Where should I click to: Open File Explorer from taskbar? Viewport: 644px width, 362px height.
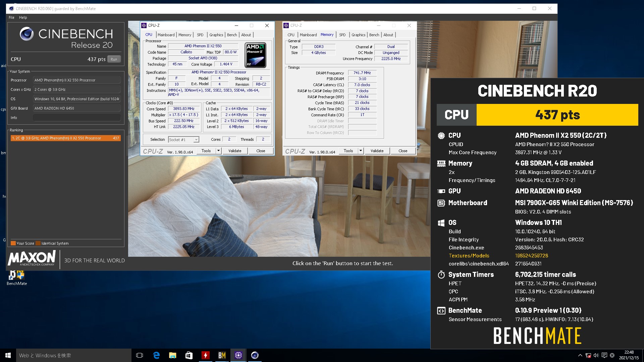pyautogui.click(x=172, y=355)
